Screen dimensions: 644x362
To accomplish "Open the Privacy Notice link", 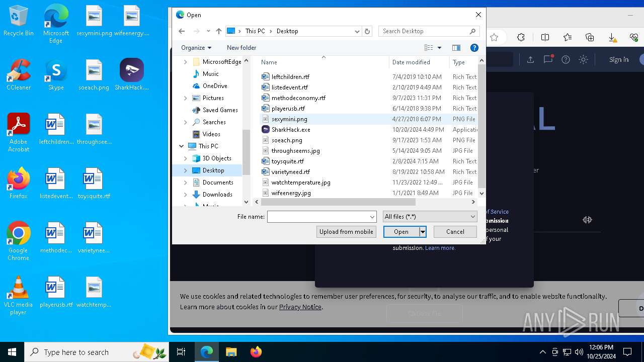I will pos(300,307).
